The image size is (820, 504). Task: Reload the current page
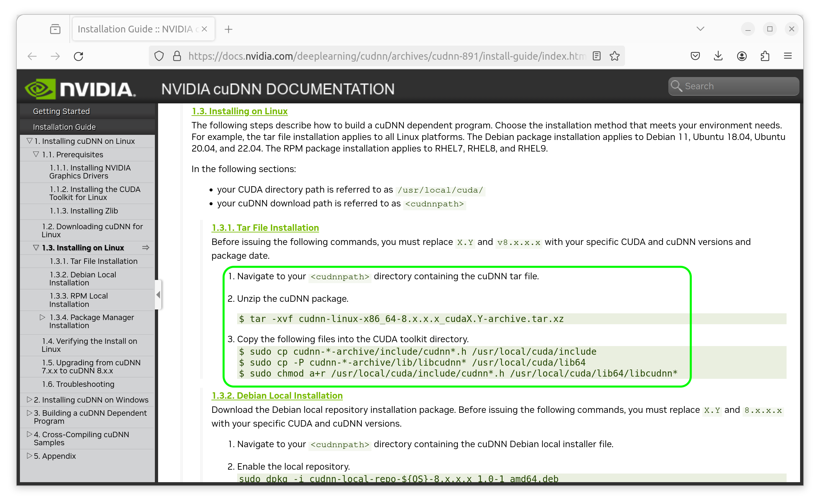[x=79, y=56]
